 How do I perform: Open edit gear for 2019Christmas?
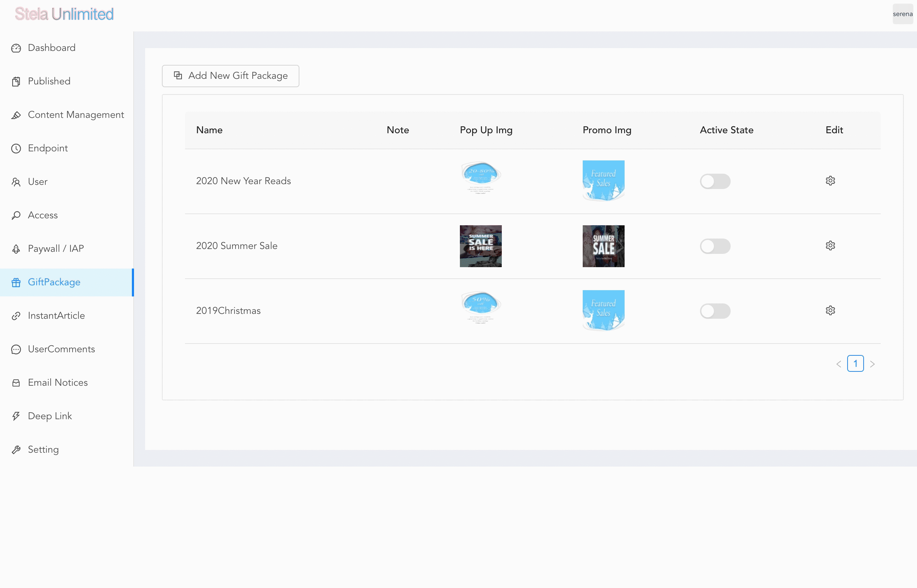click(830, 310)
